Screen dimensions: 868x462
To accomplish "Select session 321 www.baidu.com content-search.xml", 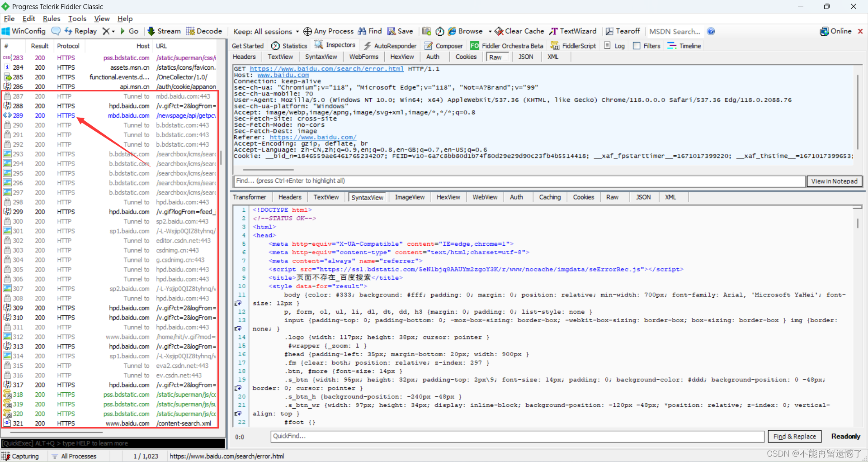I will coord(110,423).
